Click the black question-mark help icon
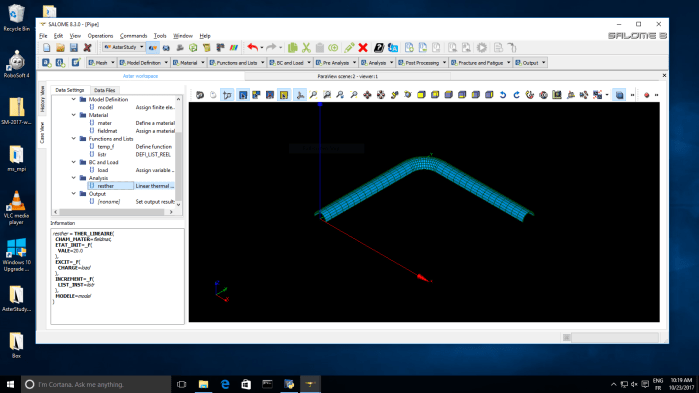This screenshot has height=393, width=699. [x=378, y=48]
